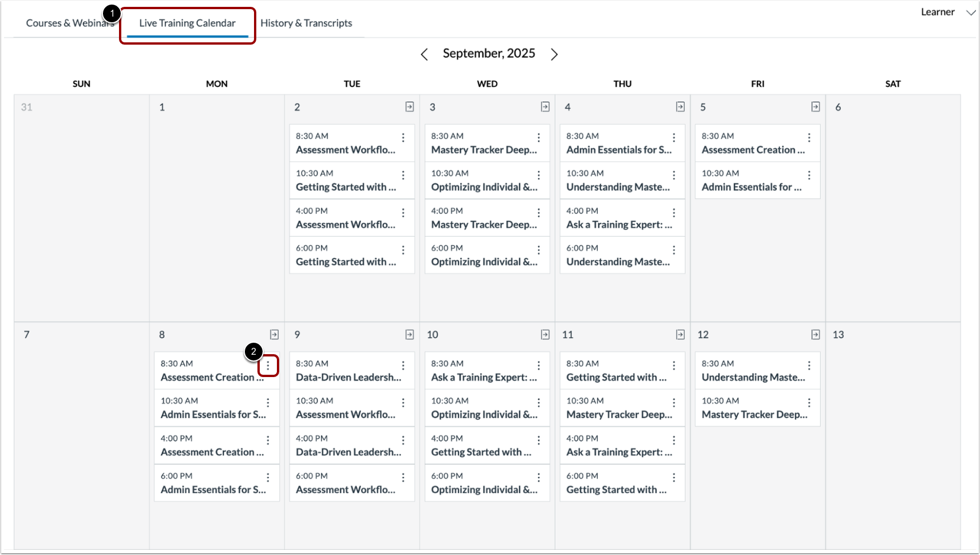Switch to the Courses & Webinars tab
The width and height of the screenshot is (980, 555).
[69, 23]
